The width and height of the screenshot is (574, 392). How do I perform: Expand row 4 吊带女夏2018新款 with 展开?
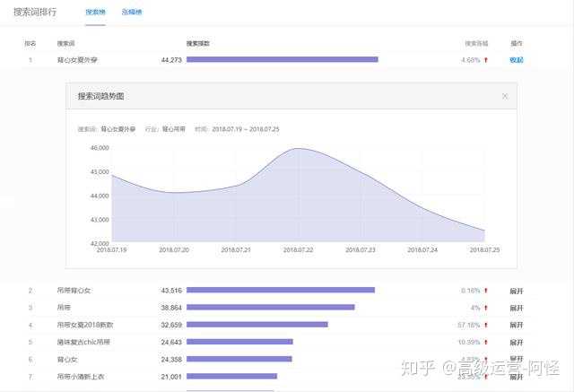[516, 325]
